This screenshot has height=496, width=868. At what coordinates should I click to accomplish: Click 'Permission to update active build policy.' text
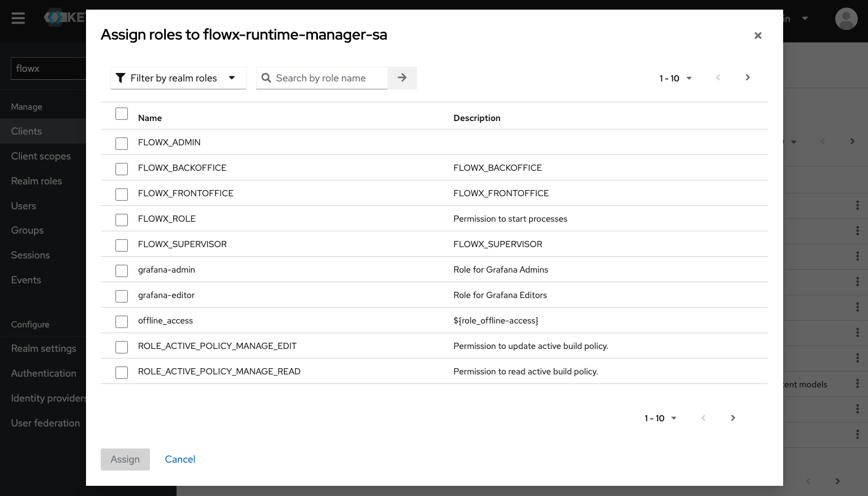[531, 346]
